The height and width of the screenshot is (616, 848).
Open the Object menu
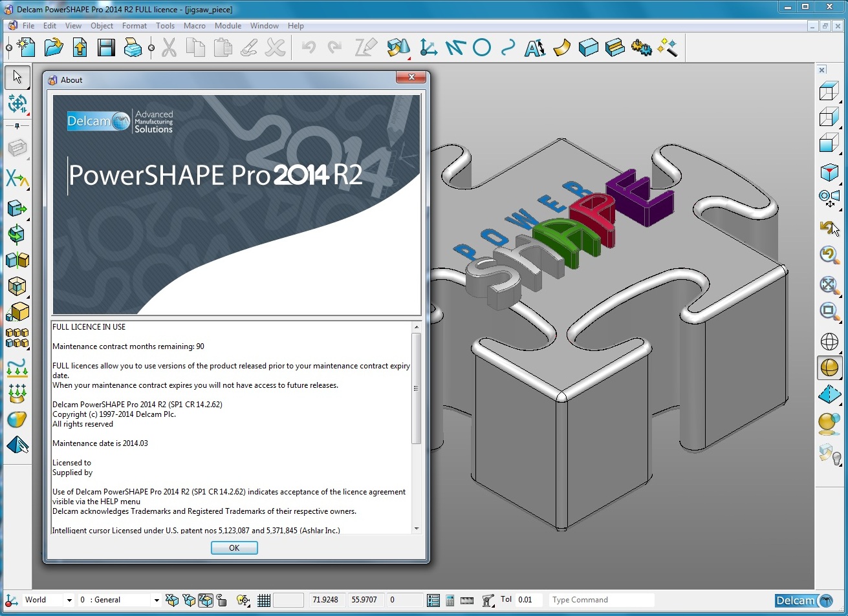pos(102,26)
